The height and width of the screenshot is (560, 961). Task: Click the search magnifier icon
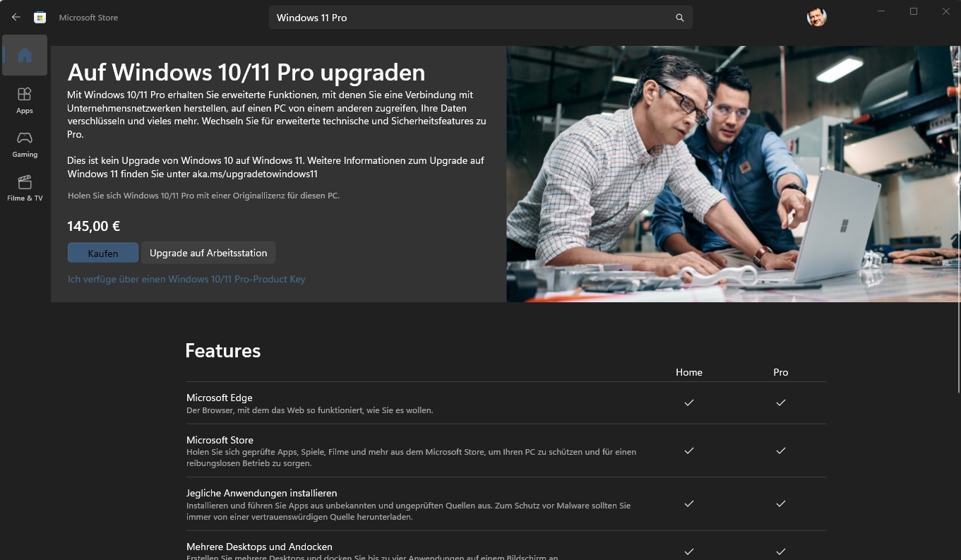coord(679,17)
